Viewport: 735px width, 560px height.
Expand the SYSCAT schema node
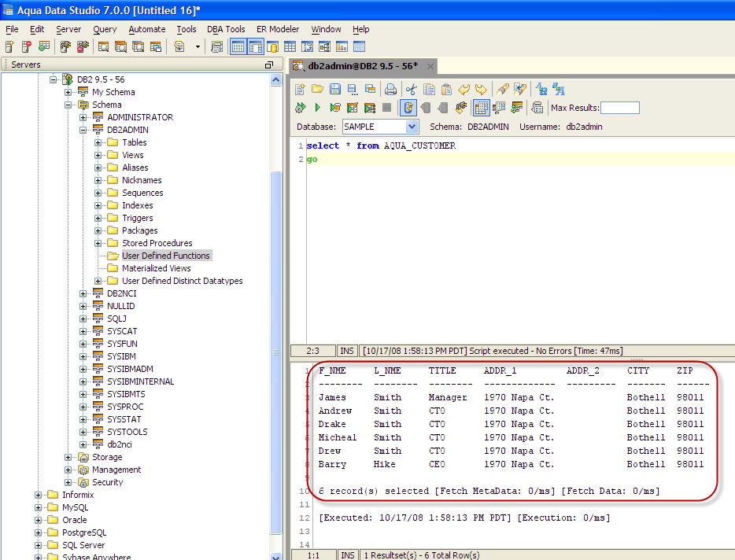[x=83, y=331]
